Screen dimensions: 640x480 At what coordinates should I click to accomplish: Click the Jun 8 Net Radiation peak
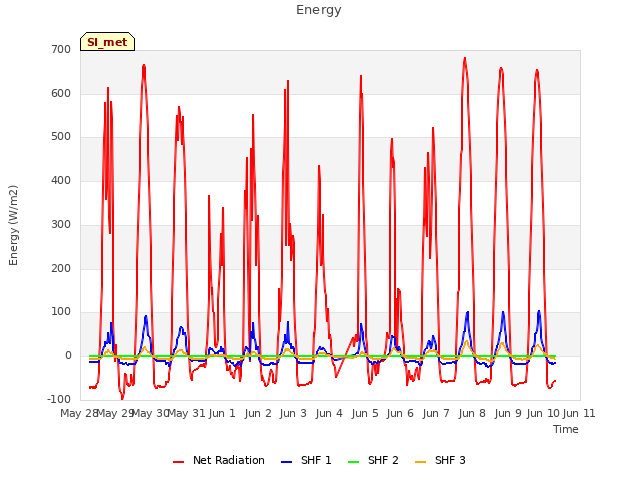coord(465,58)
